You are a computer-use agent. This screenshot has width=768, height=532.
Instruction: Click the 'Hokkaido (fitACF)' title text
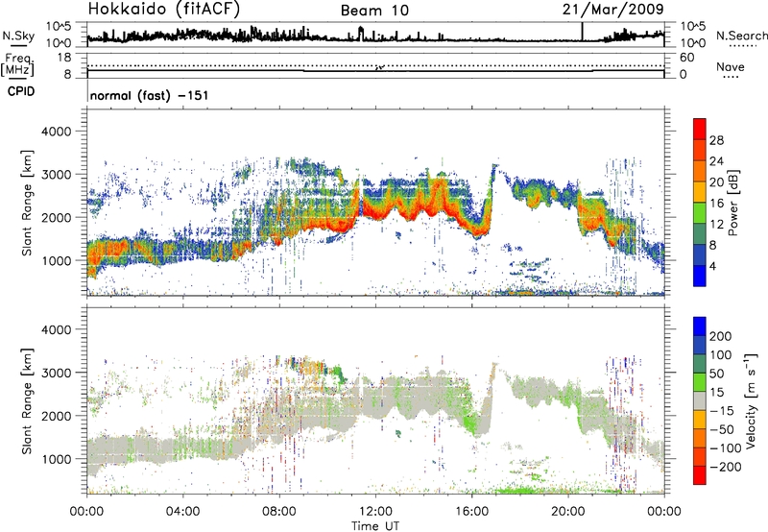pyautogui.click(x=164, y=10)
